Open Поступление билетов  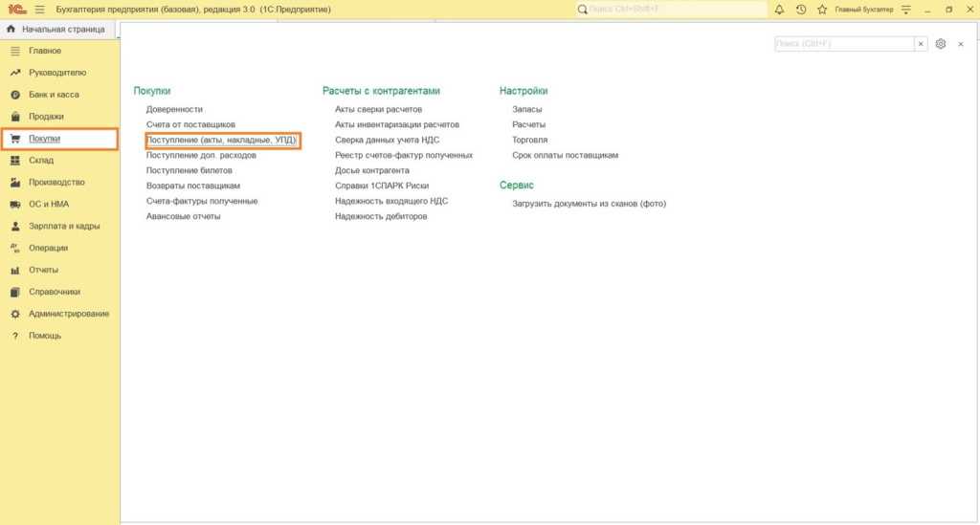[x=189, y=170]
